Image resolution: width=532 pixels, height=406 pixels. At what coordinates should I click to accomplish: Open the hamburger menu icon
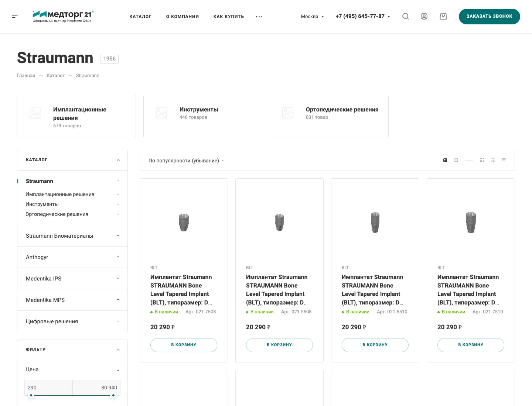(15, 17)
